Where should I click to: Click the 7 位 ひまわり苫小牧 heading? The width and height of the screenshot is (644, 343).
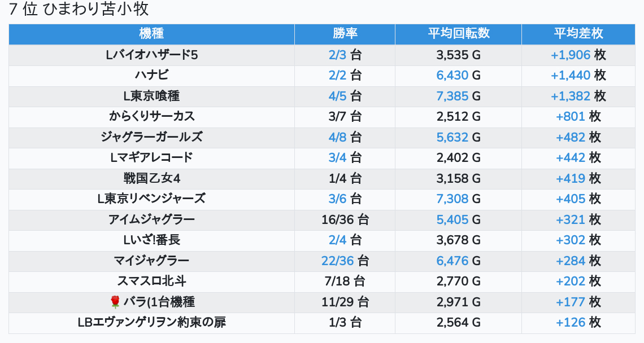pos(79,10)
